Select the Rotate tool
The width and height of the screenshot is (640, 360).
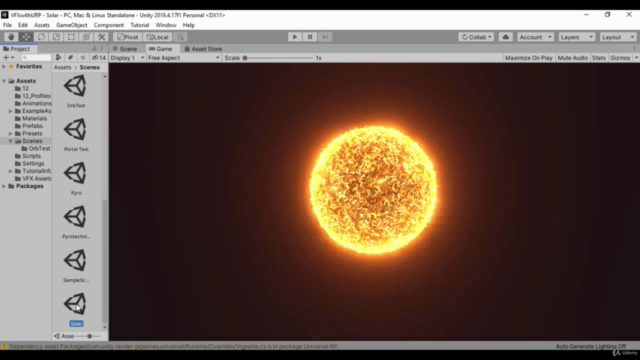(x=41, y=37)
